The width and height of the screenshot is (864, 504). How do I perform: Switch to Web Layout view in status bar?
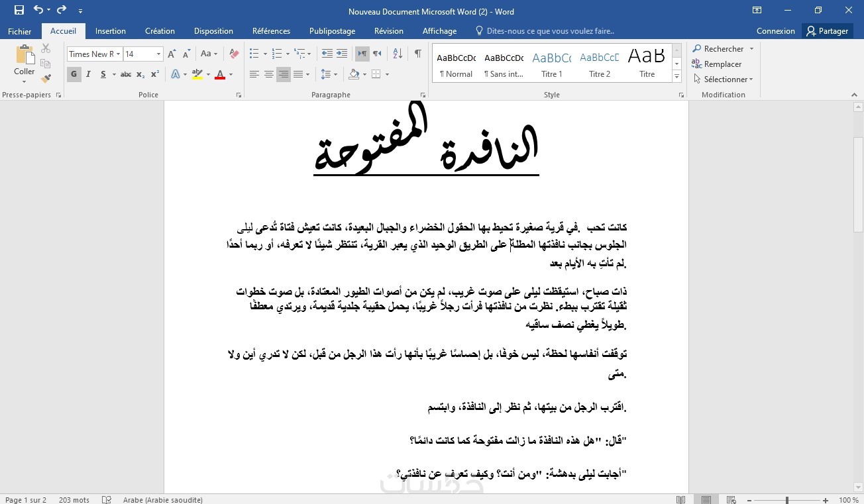pos(731,499)
